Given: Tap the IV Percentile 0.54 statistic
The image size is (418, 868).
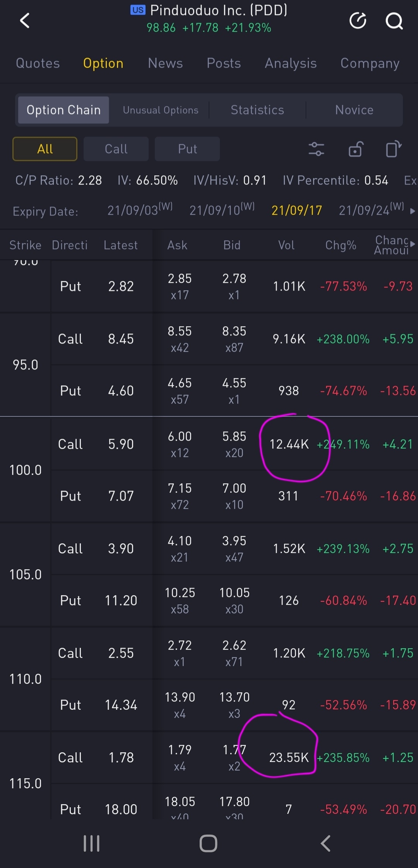Looking at the screenshot, I should click(x=335, y=180).
